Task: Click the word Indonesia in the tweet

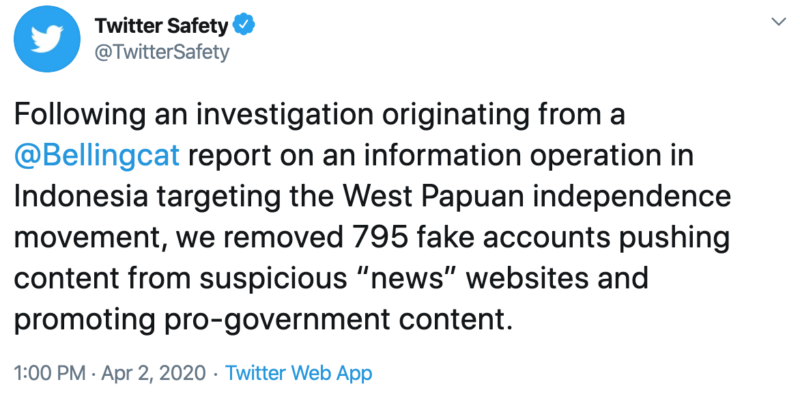Action: coord(81,197)
